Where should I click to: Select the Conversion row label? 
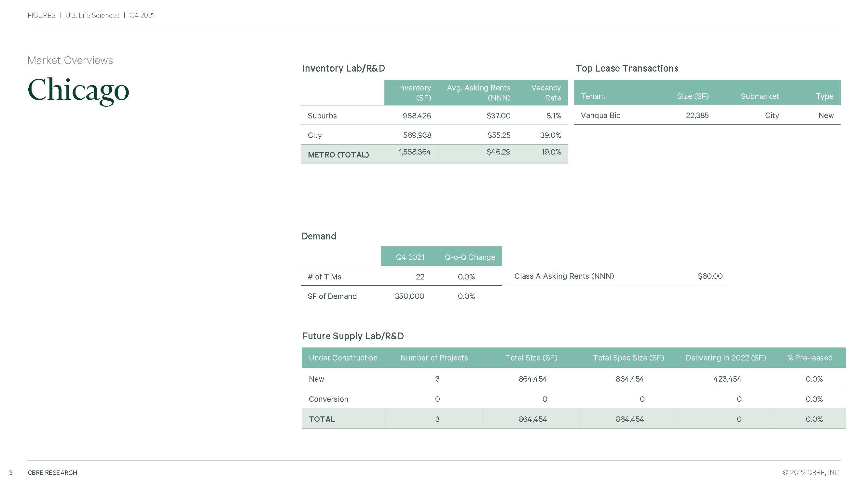[x=328, y=399]
